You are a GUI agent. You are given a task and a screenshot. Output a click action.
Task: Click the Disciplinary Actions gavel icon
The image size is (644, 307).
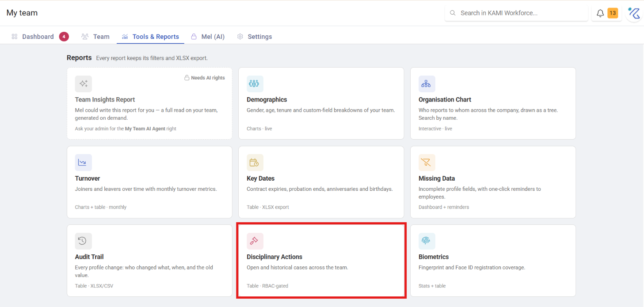[x=255, y=241]
